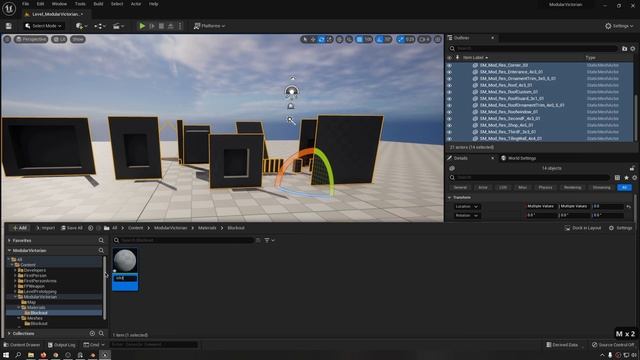Toggle grid snapping in the viewport toolbar
The height and width of the screenshot is (360, 640).
pyautogui.click(x=359, y=39)
